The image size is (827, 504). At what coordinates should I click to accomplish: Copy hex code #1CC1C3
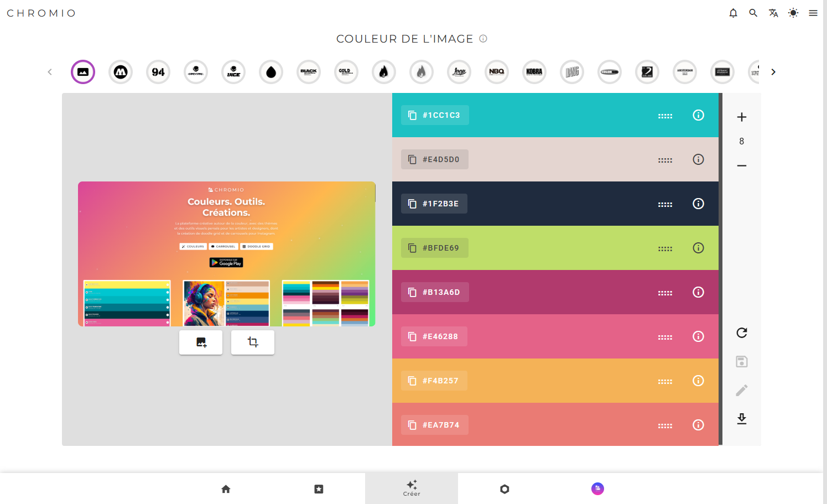coord(435,115)
